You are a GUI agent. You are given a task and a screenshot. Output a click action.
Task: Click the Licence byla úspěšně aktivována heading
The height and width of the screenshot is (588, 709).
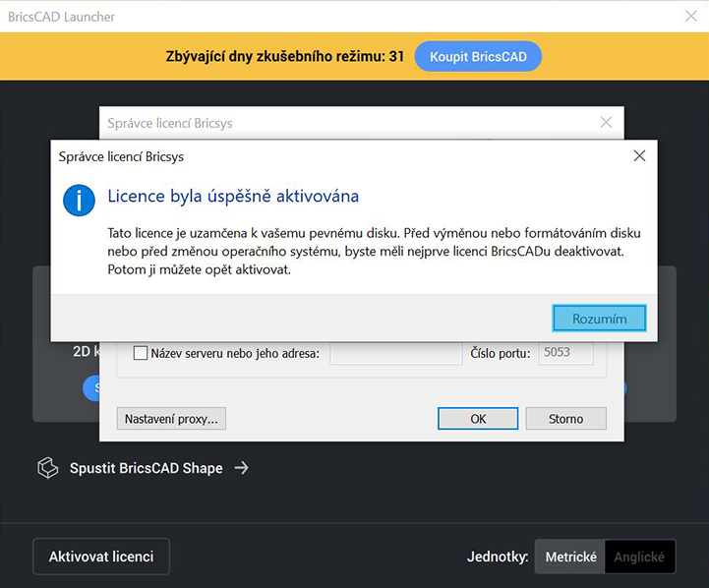point(233,196)
